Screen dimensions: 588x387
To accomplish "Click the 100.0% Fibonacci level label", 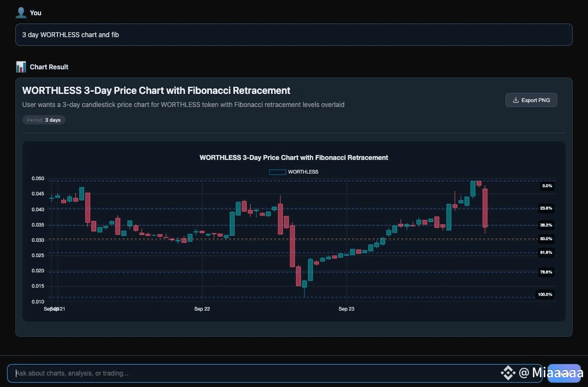I will pyautogui.click(x=545, y=294).
